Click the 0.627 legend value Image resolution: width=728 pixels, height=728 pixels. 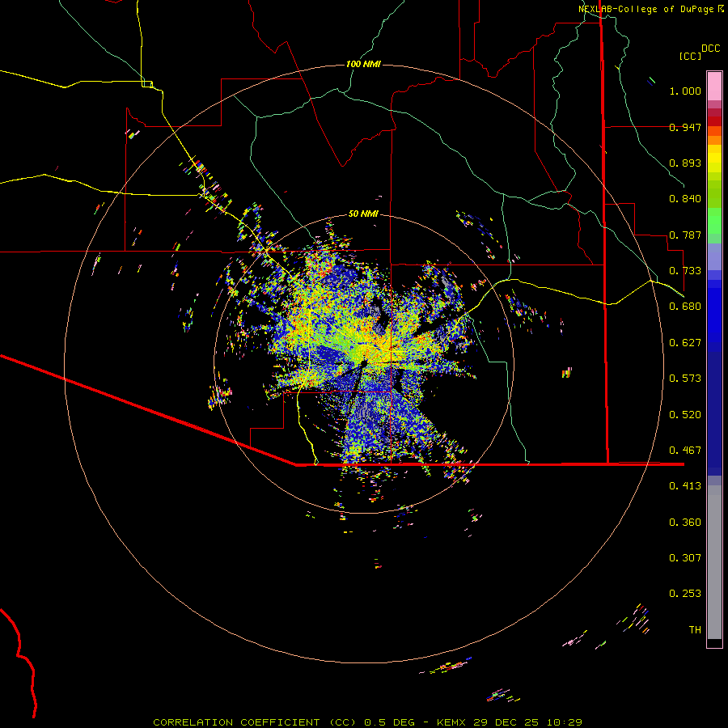tap(685, 343)
